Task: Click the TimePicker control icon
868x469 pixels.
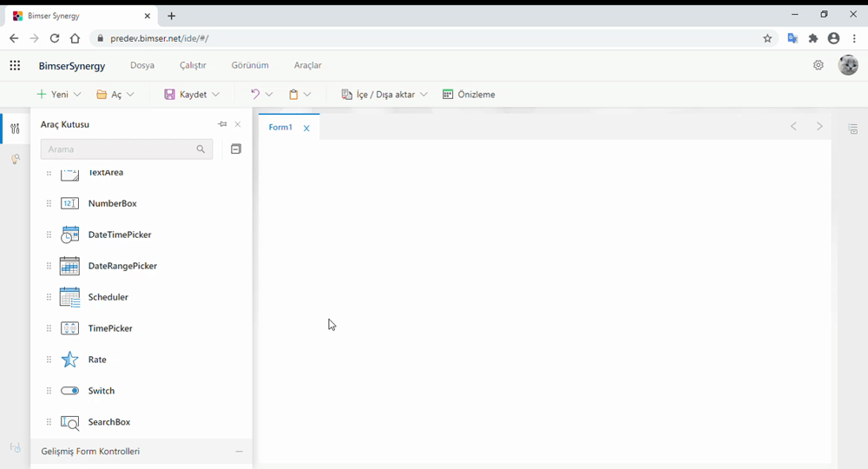Action: point(69,328)
